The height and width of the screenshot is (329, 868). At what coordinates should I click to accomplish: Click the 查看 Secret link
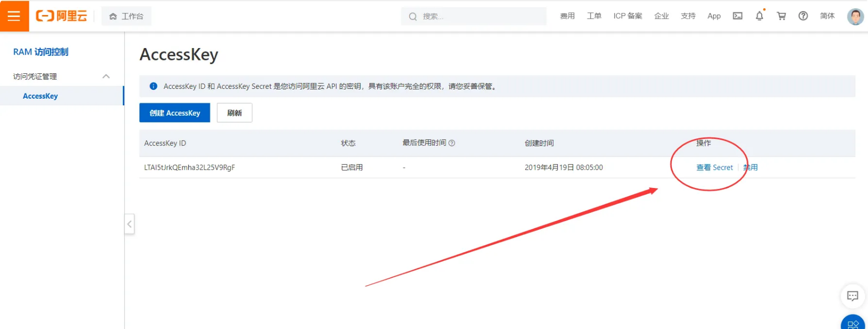coord(714,167)
